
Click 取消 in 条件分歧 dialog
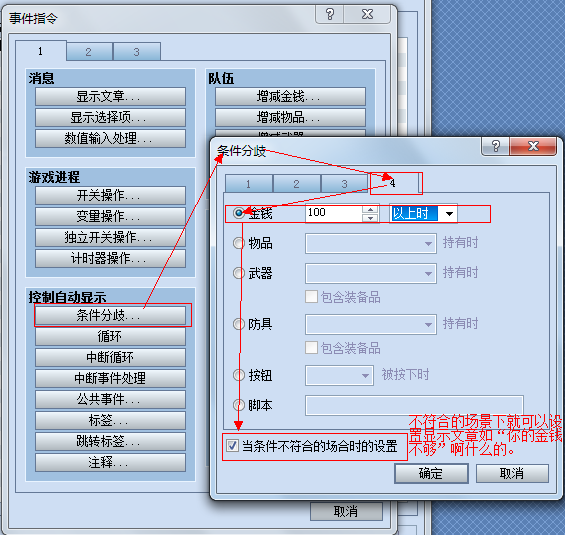(x=512, y=473)
